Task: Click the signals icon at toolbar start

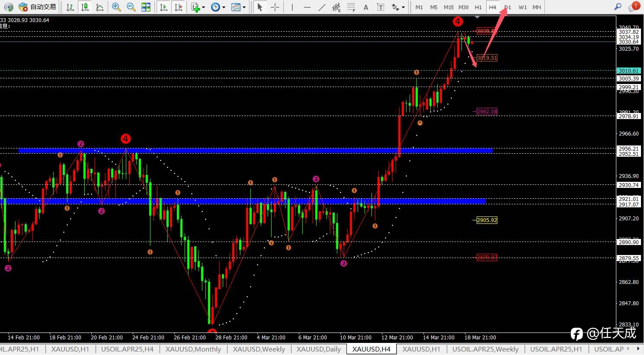Action: pos(9,7)
